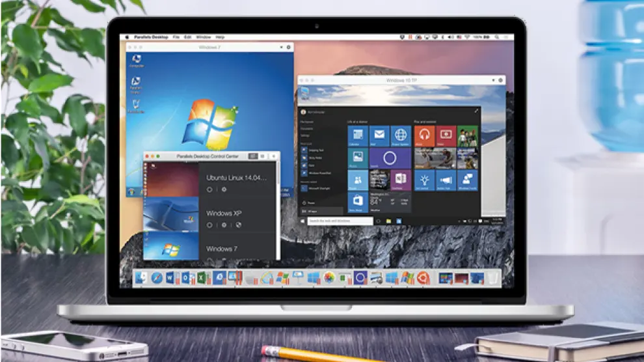The image size is (644, 362).
Task: Click the Windows 10 taskbar search field
Action: pyautogui.click(x=340, y=221)
